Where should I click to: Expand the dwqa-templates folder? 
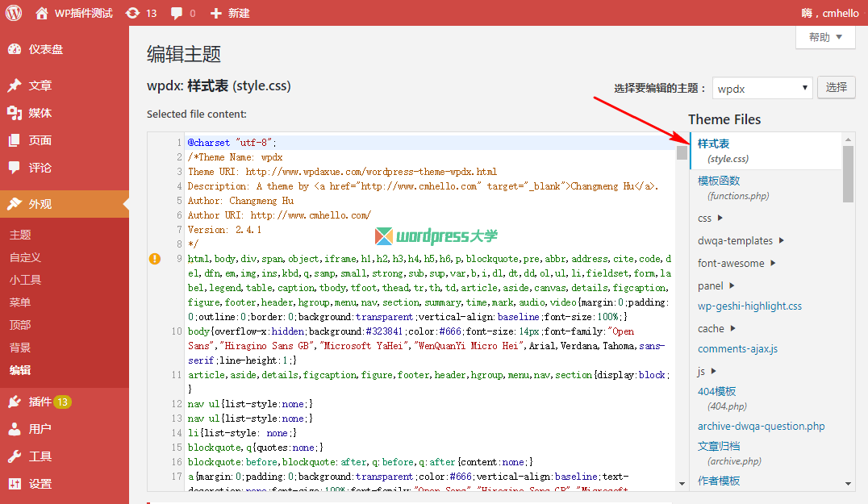pos(782,240)
